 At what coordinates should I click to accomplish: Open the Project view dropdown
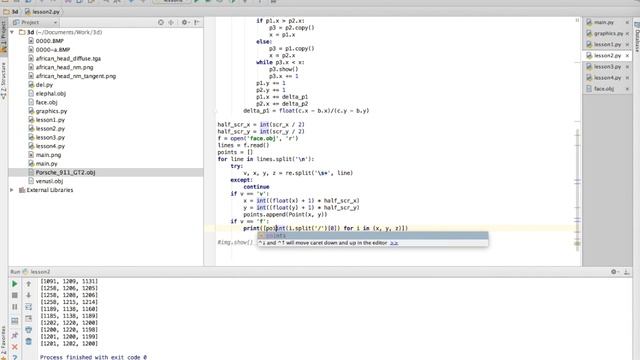point(35,22)
